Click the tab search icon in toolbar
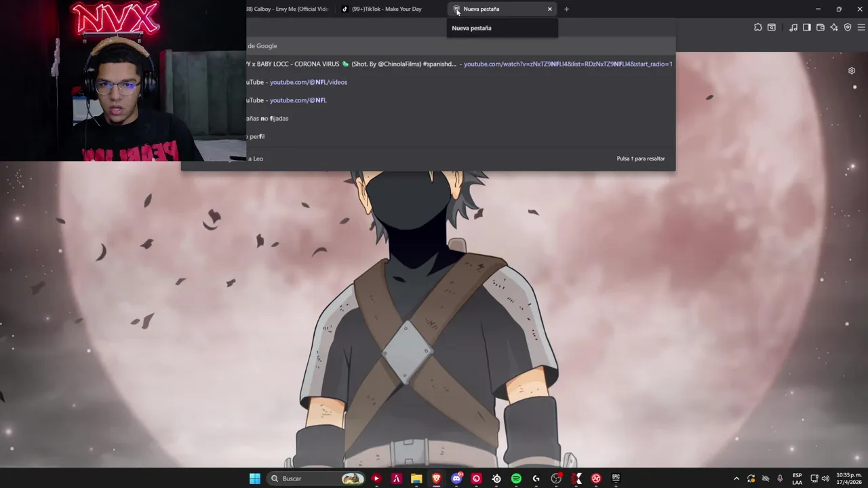 tap(772, 27)
